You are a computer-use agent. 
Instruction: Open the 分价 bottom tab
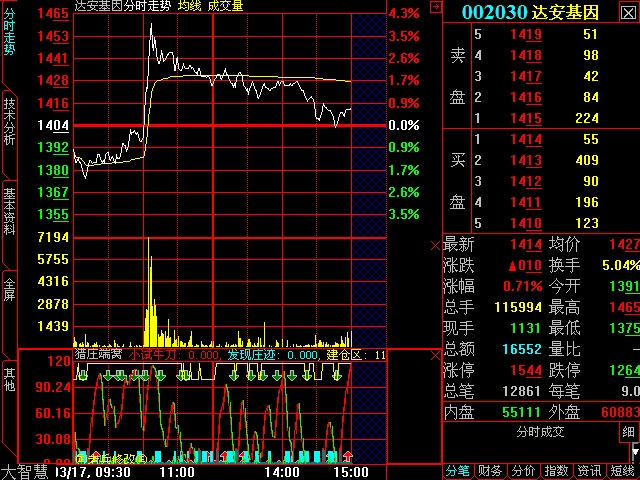click(523, 471)
